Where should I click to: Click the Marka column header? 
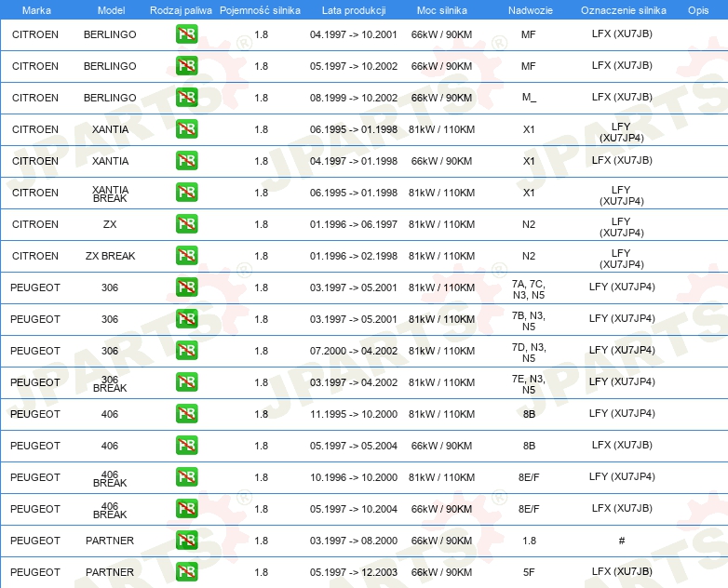[36, 10]
